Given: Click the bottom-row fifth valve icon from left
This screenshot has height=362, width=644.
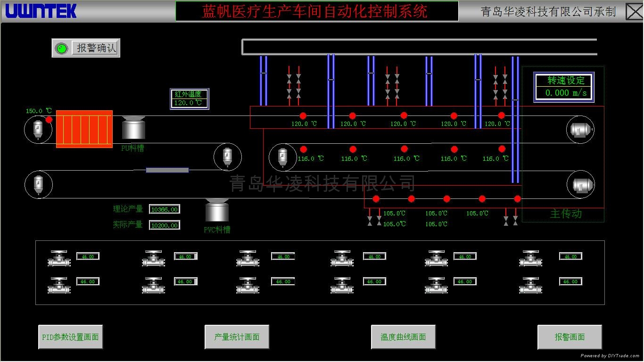Looking at the screenshot, I should (436, 285).
